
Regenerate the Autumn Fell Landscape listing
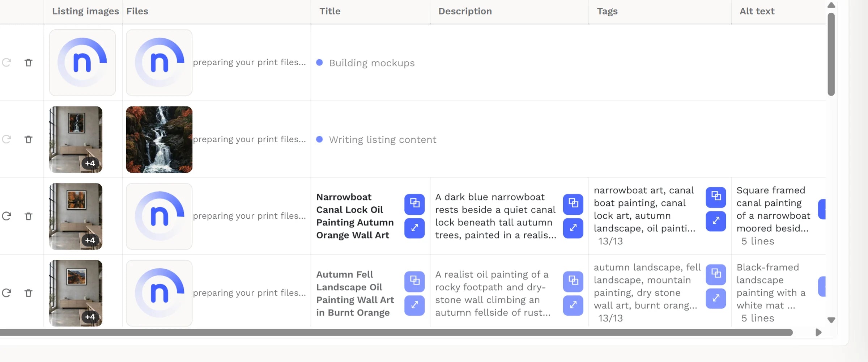tap(7, 293)
